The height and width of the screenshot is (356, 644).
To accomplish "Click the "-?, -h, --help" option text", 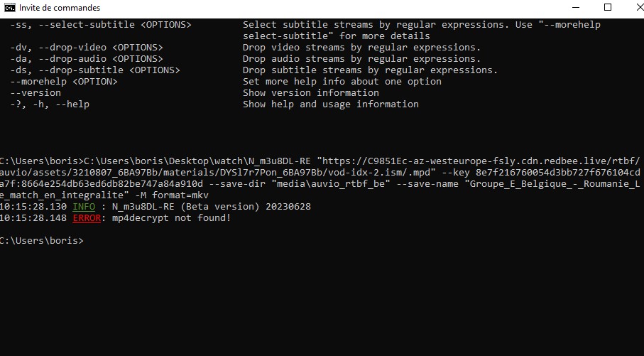I will tap(50, 104).
